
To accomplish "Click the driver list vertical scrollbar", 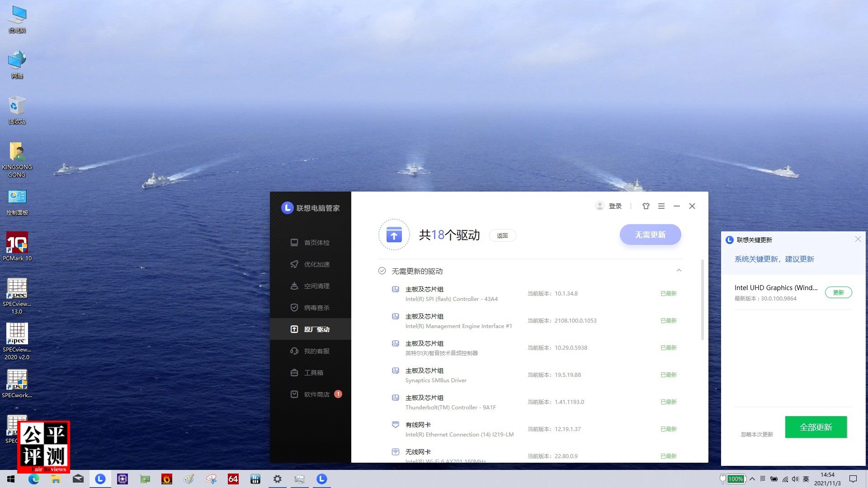I will [702, 300].
